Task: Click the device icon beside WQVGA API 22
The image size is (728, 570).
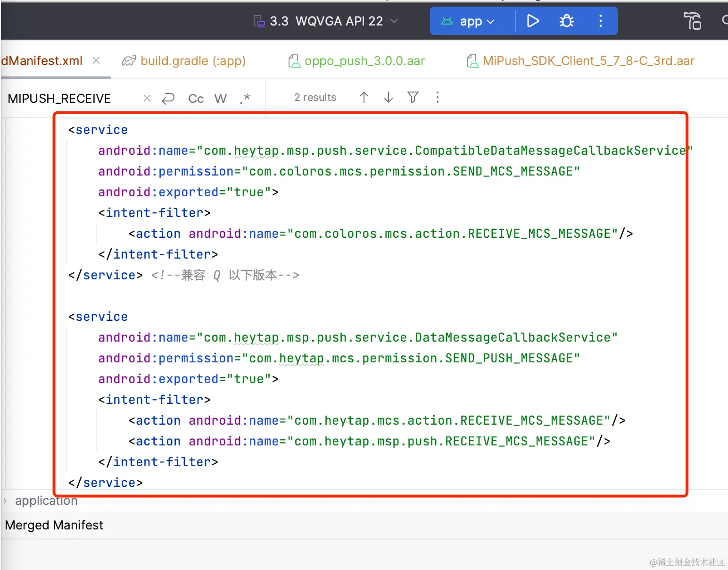Action: 259,21
